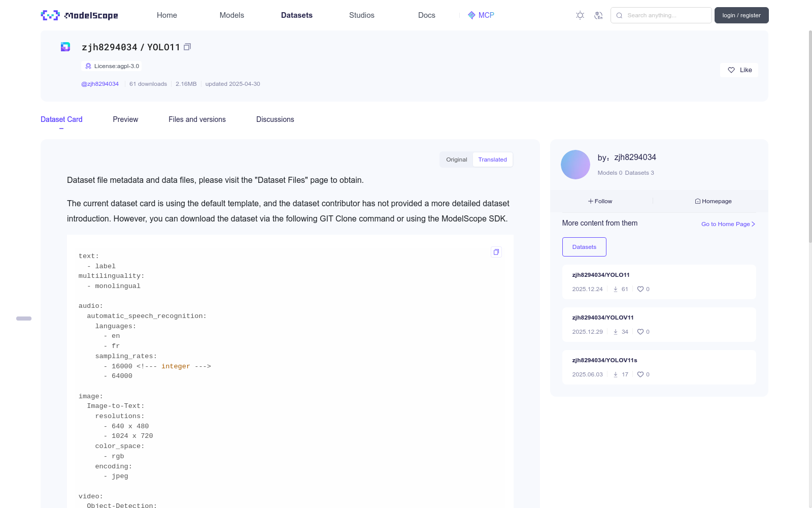Switch the card to Original text
This screenshot has width=812, height=508.
point(457,160)
